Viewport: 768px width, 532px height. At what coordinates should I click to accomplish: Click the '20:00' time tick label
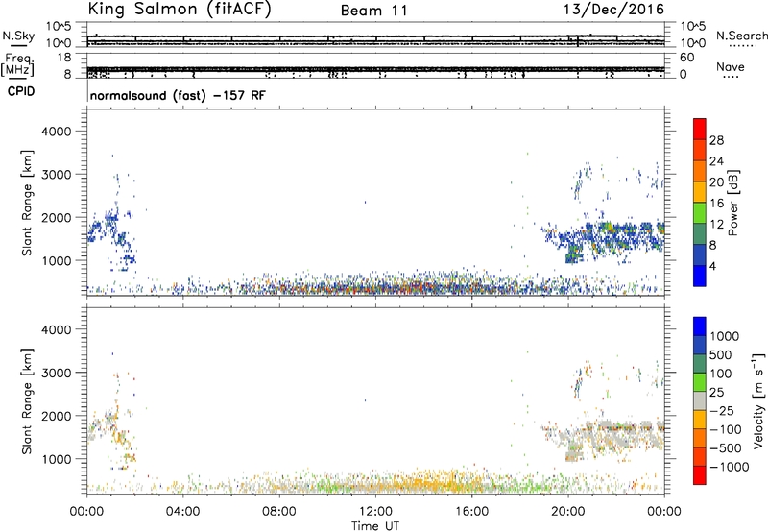[x=568, y=512]
